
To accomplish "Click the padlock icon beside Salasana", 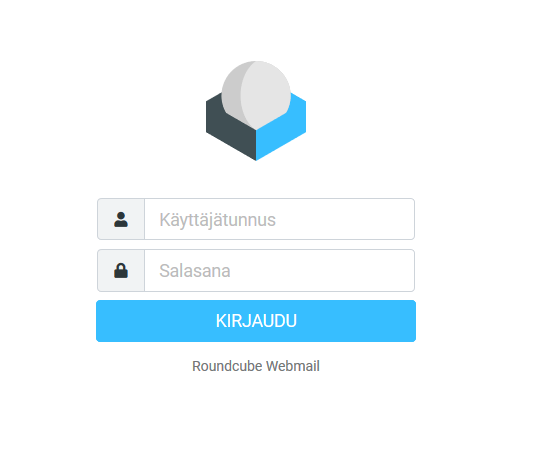I will (121, 270).
